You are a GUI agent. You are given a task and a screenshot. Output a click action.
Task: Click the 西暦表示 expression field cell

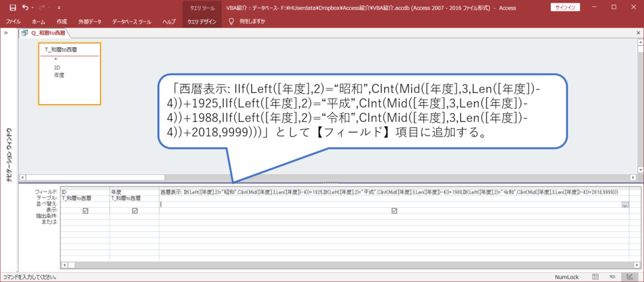click(x=394, y=192)
